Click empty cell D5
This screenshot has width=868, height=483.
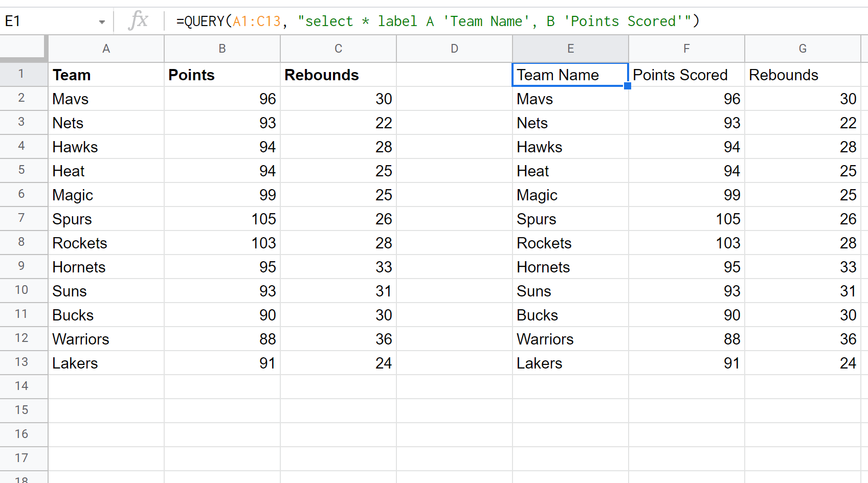coord(454,171)
